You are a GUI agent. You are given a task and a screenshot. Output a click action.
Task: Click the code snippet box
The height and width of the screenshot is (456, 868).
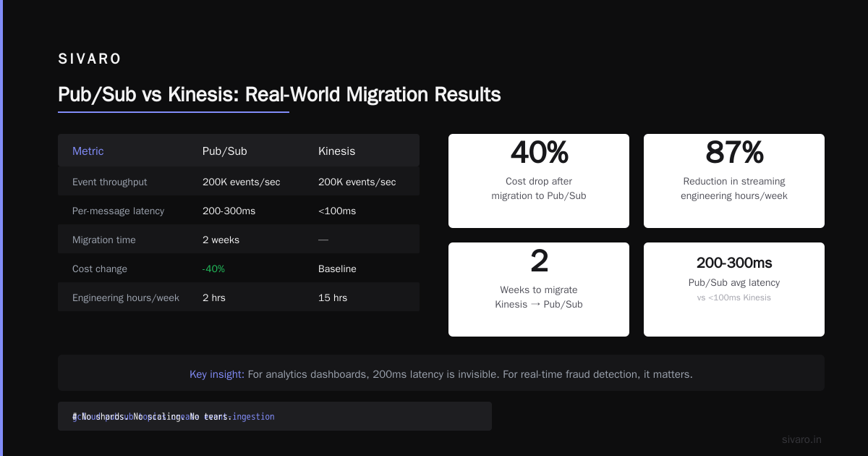(x=275, y=416)
